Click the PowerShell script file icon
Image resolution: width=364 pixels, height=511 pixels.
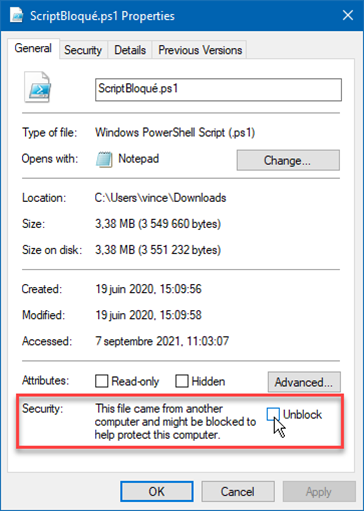pyautogui.click(x=37, y=87)
